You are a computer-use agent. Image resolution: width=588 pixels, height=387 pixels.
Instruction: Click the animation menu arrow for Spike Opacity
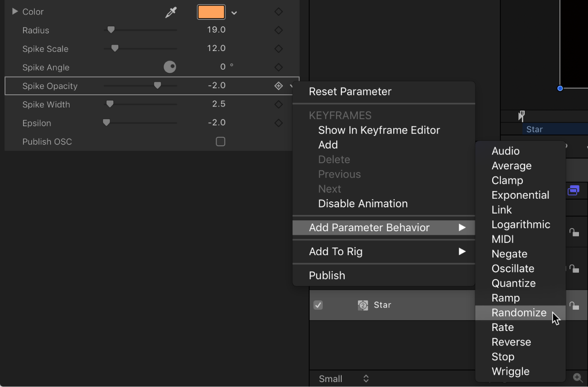click(292, 86)
